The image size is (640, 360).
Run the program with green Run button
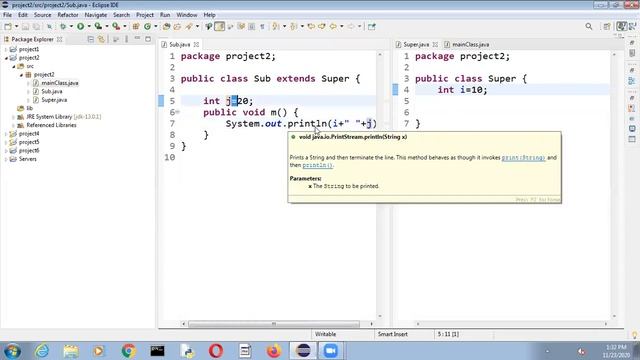click(80, 27)
